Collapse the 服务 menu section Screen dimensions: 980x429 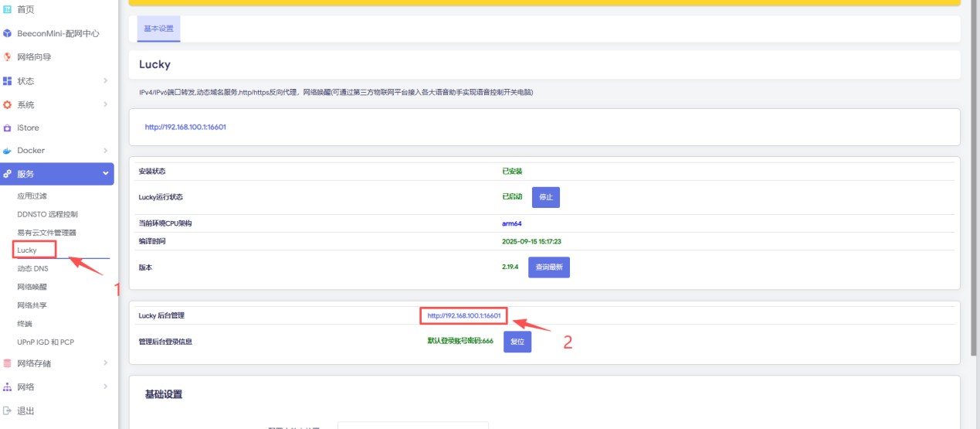105,174
